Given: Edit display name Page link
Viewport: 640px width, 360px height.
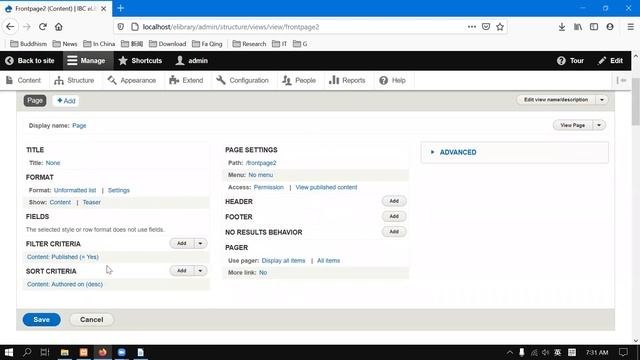Looking at the screenshot, I should (x=79, y=126).
